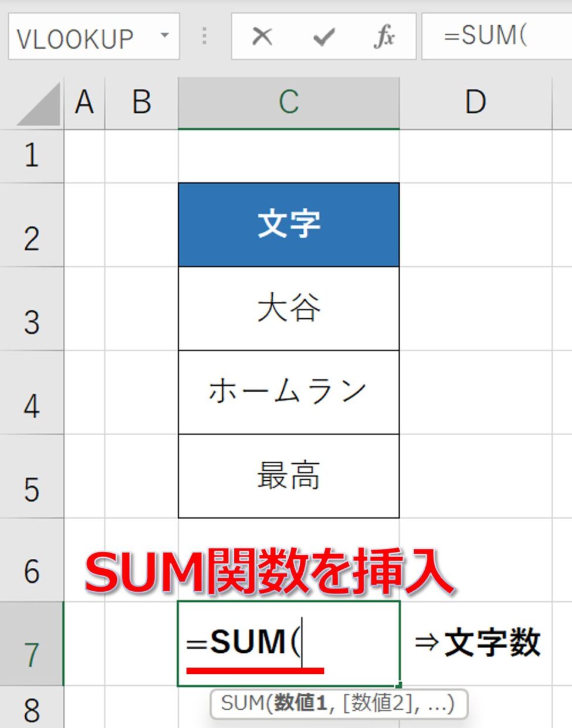Image resolution: width=572 pixels, height=728 pixels.
Task: Cancel formula entry with the X icon
Action: (262, 36)
